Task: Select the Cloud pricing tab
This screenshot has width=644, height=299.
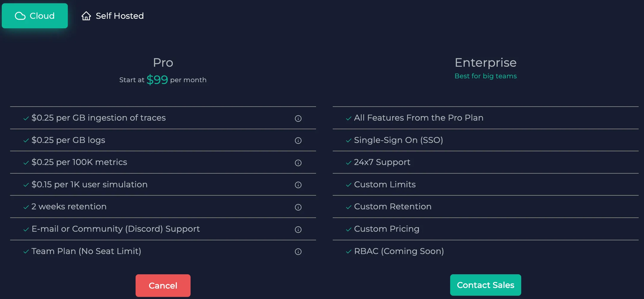Action: [35, 16]
